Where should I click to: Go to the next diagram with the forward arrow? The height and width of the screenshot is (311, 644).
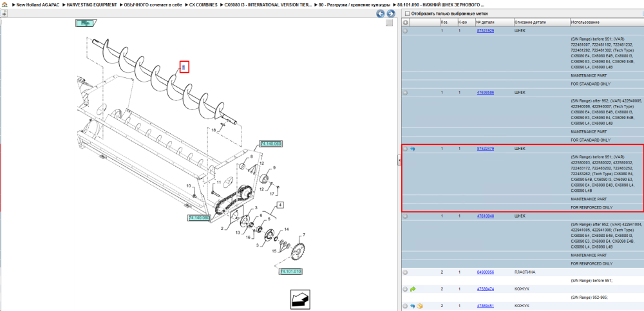[x=391, y=14]
